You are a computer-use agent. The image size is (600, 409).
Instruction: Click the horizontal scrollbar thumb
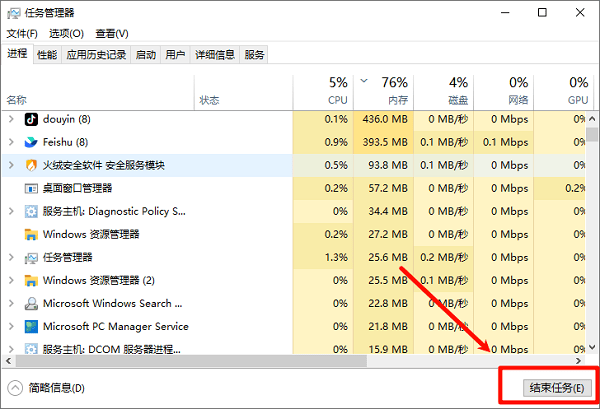click(191, 360)
